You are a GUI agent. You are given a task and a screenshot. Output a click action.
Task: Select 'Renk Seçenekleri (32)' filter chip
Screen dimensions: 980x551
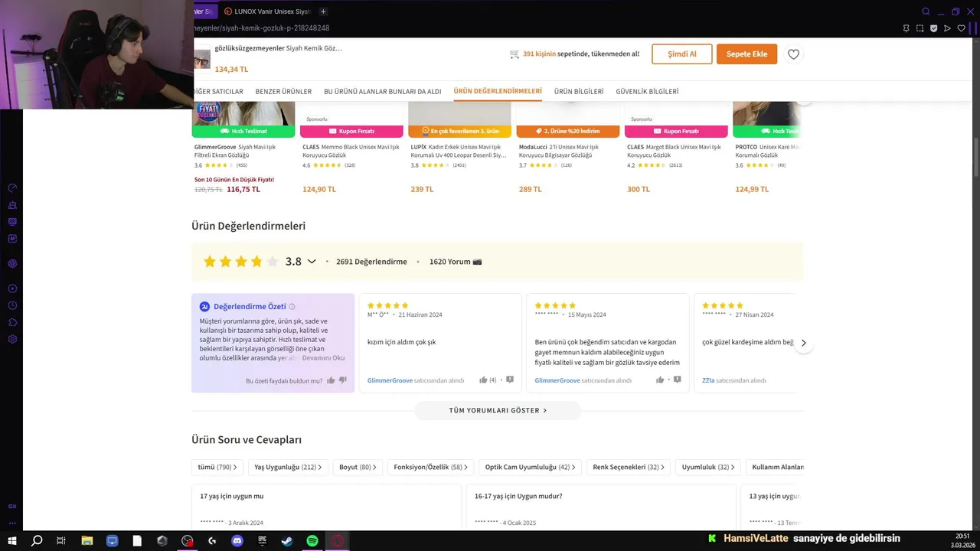[x=629, y=467]
